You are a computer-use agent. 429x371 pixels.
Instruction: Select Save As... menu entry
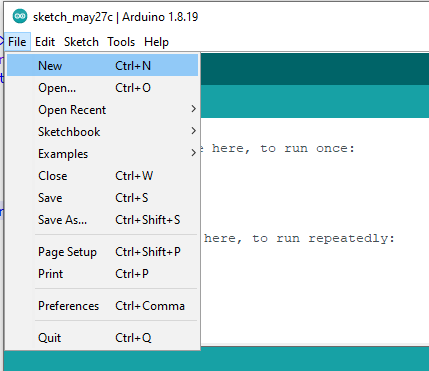(x=103, y=220)
